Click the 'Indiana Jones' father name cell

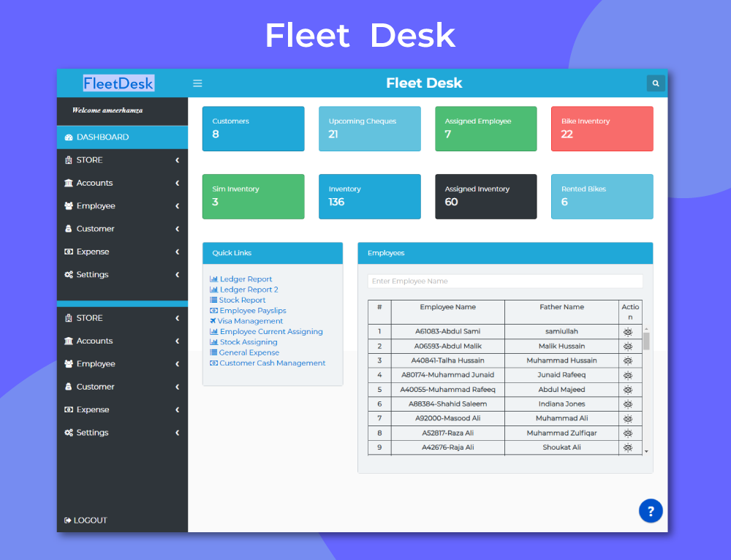pos(561,404)
